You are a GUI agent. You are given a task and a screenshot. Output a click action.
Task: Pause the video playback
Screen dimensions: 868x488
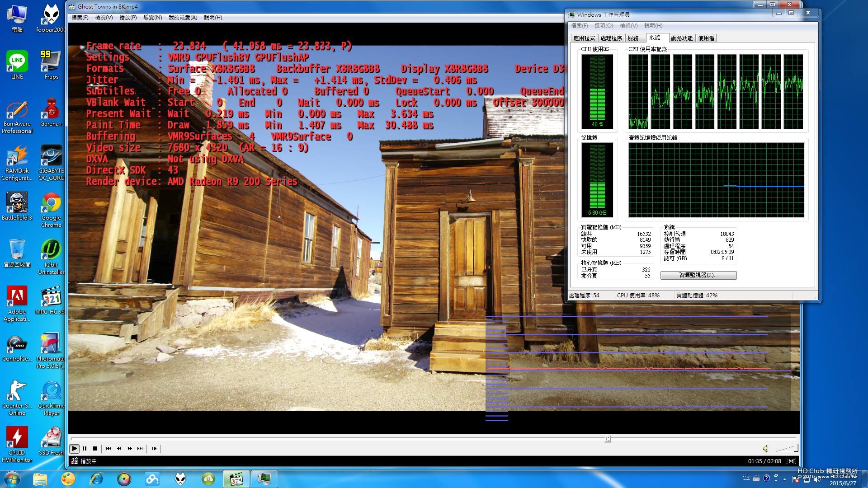point(85,449)
